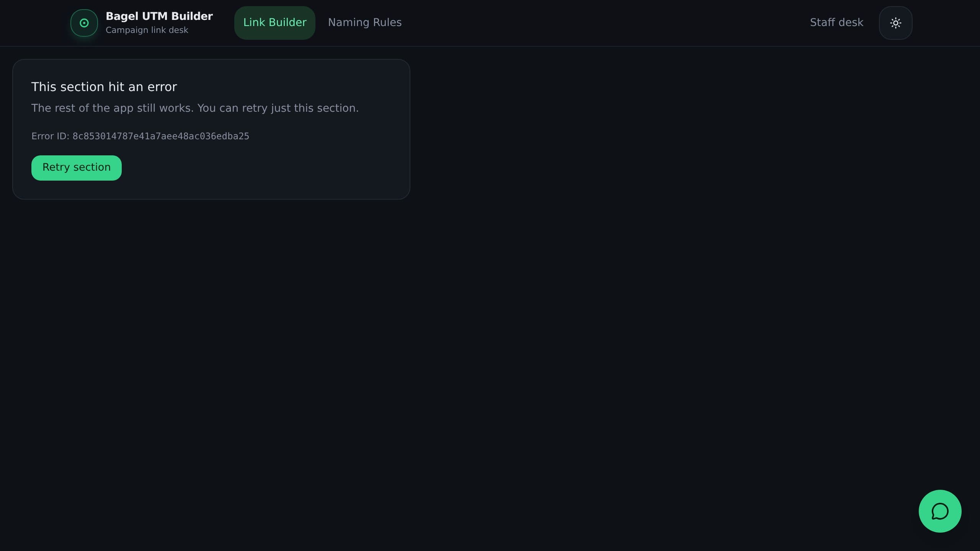Image resolution: width=980 pixels, height=551 pixels.
Task: Click the 'Campaign link desk' subtitle
Action: tap(147, 30)
